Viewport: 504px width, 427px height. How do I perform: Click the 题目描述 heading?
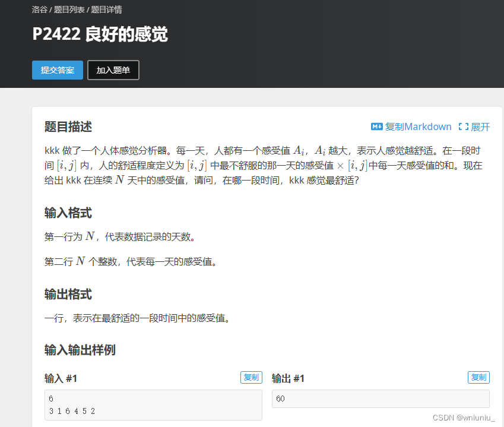pos(68,126)
